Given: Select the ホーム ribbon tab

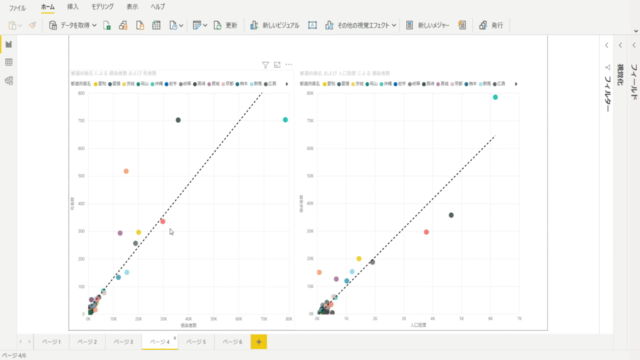Looking at the screenshot, I should click(48, 7).
